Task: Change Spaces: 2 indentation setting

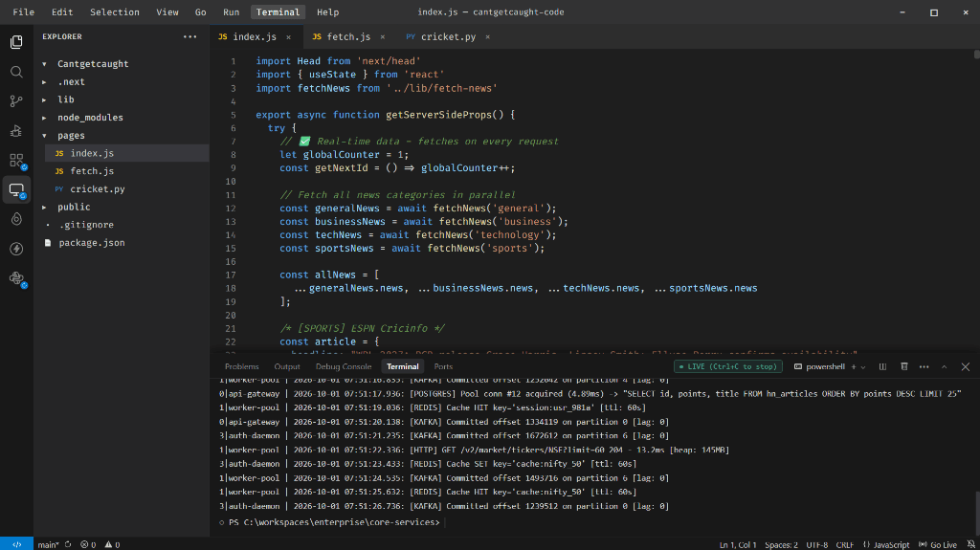Action: click(781, 544)
